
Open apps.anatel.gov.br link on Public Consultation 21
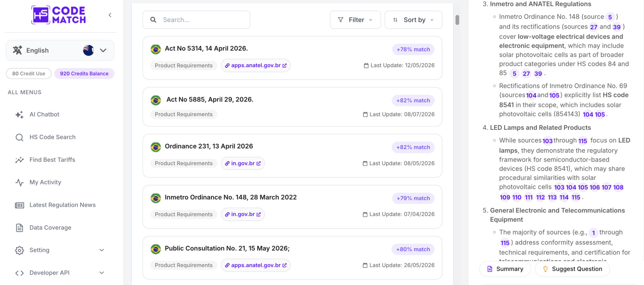[x=256, y=265]
